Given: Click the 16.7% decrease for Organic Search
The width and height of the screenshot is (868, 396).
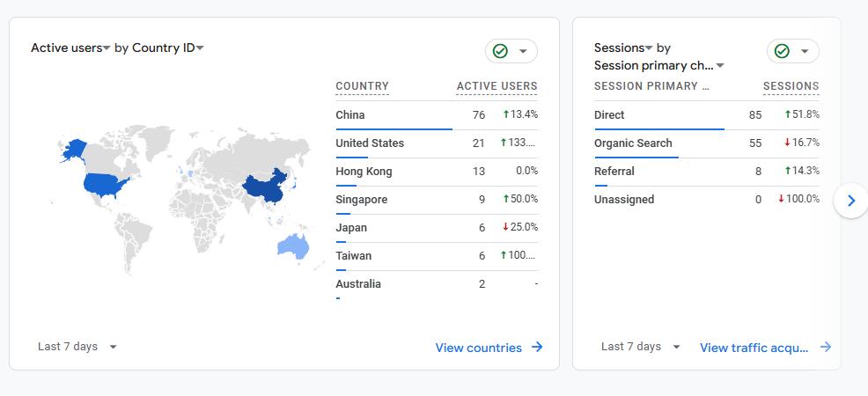Looking at the screenshot, I should click(802, 143).
